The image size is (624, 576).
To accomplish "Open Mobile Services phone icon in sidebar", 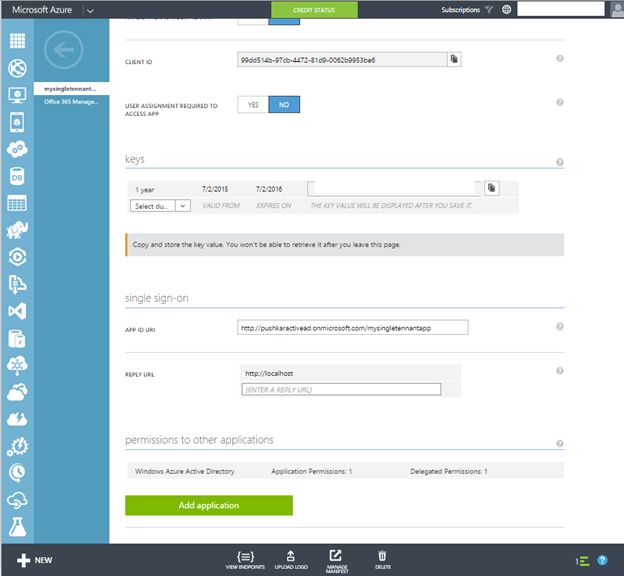I will [17, 122].
